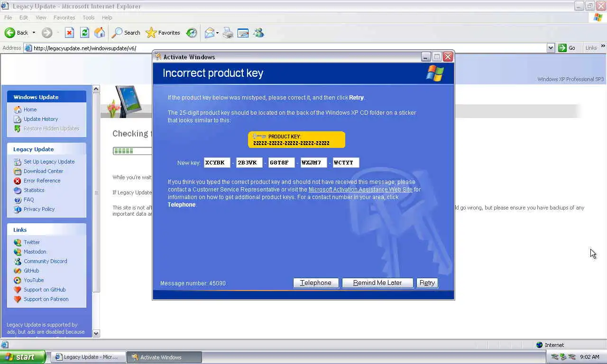Open the Search pane
The image size is (607, 364).
(x=126, y=33)
